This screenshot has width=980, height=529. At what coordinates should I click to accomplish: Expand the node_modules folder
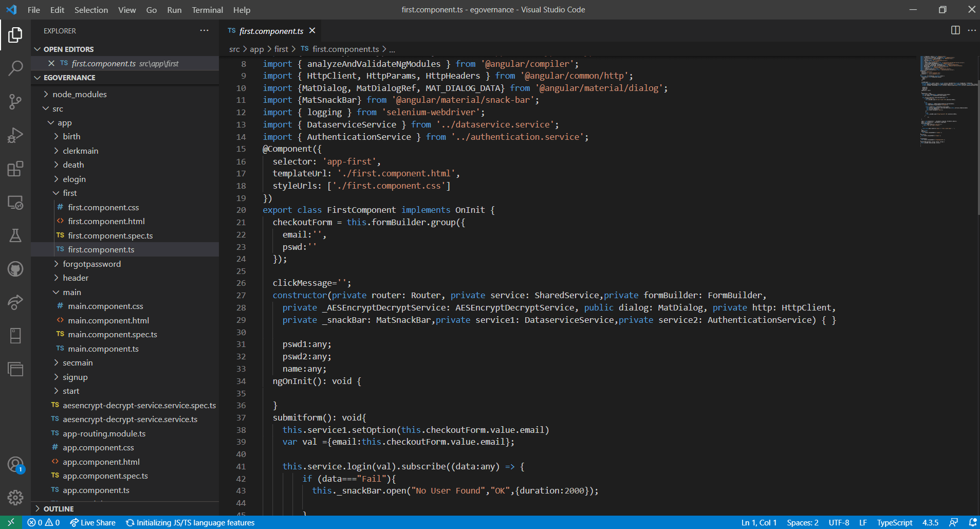[x=79, y=94]
